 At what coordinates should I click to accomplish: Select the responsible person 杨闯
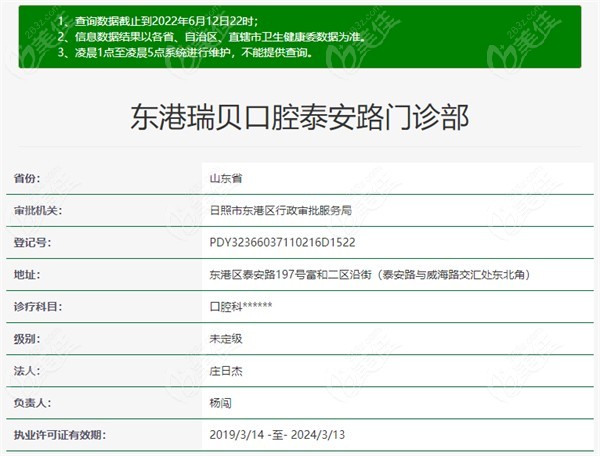point(220,403)
